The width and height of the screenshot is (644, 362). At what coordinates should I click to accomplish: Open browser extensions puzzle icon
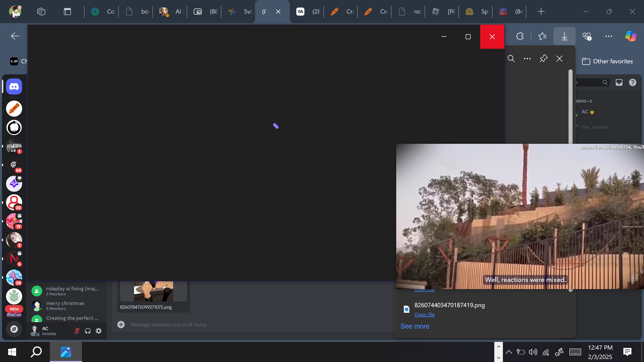click(x=520, y=36)
